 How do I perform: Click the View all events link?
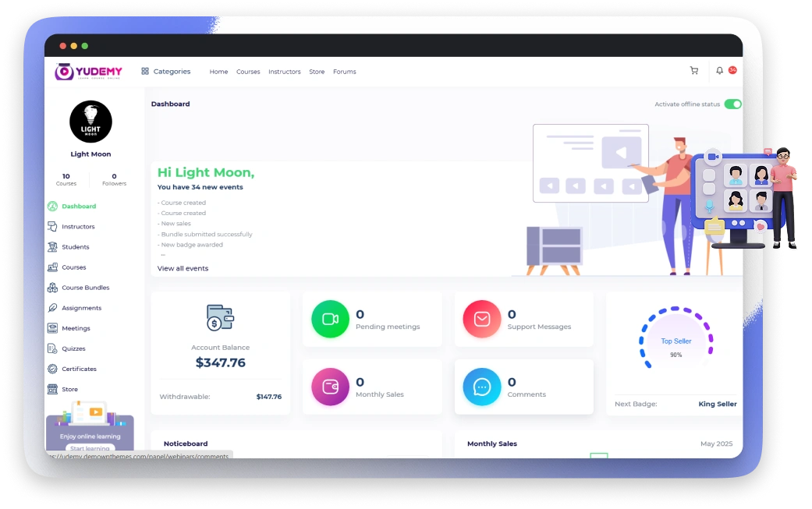183,268
